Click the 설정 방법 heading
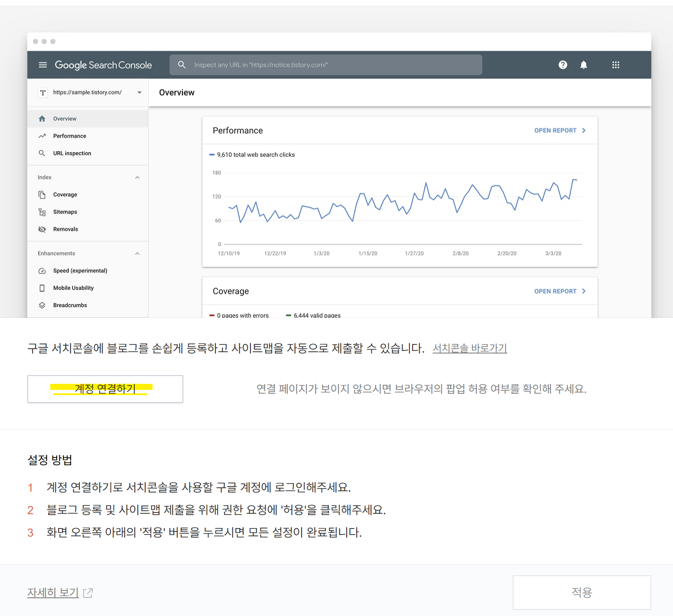Image resolution: width=673 pixels, height=616 pixels. tap(50, 460)
